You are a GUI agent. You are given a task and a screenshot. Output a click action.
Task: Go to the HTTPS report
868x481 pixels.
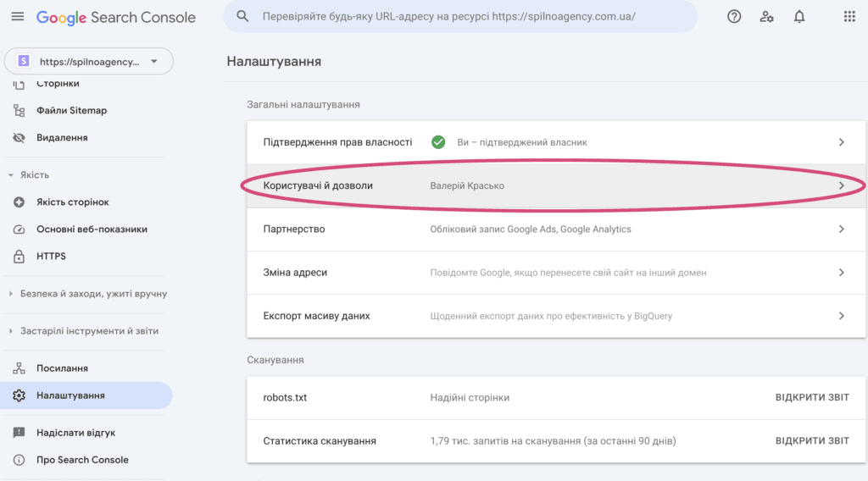tap(51, 256)
